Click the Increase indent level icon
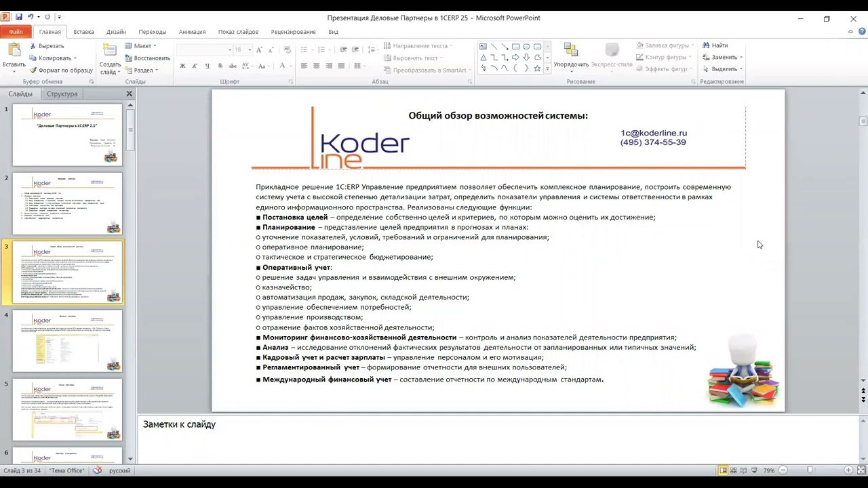 (x=355, y=49)
